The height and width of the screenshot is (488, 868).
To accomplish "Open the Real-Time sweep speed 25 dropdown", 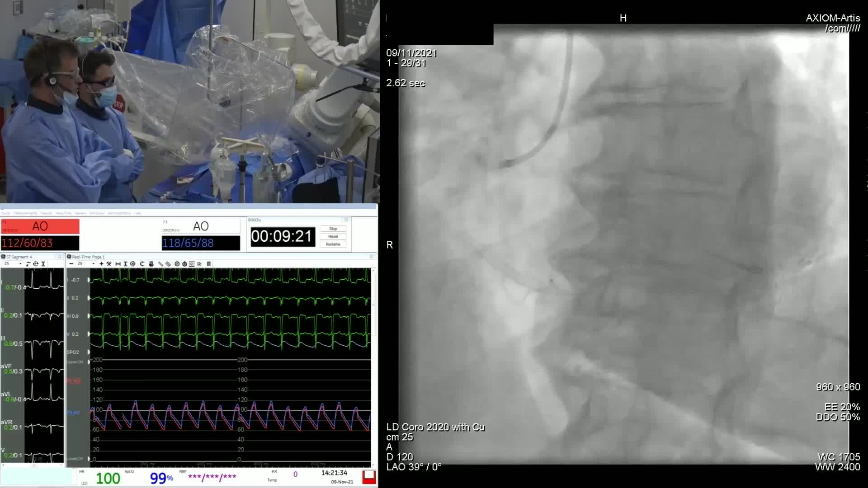I will (93, 264).
